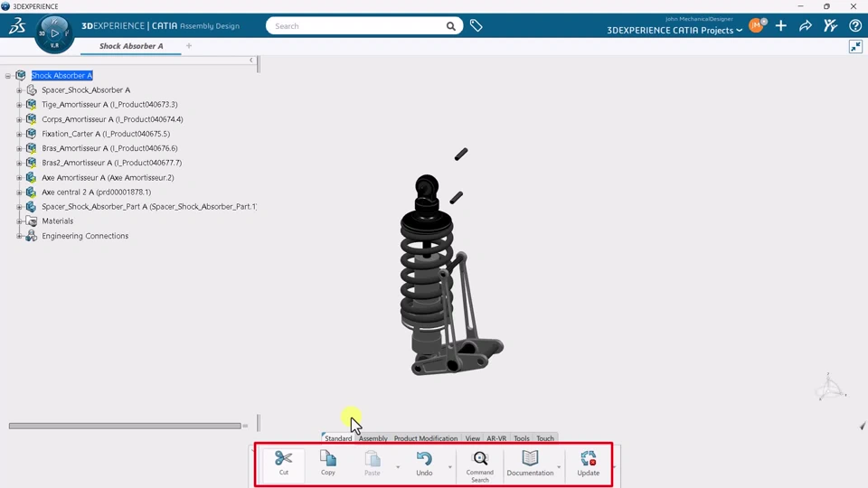This screenshot has width=868, height=488.
Task: Switch to the Standard tab
Action: (338, 438)
